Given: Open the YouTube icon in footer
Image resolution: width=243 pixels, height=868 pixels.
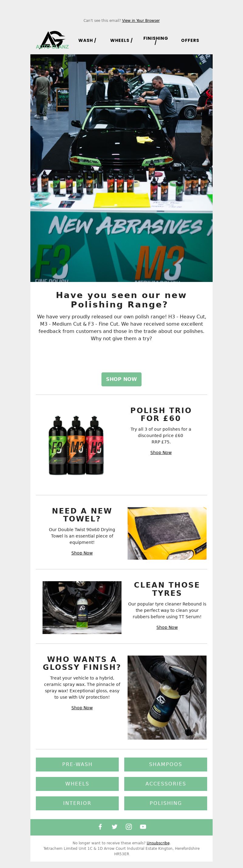Looking at the screenshot, I should tap(143, 826).
